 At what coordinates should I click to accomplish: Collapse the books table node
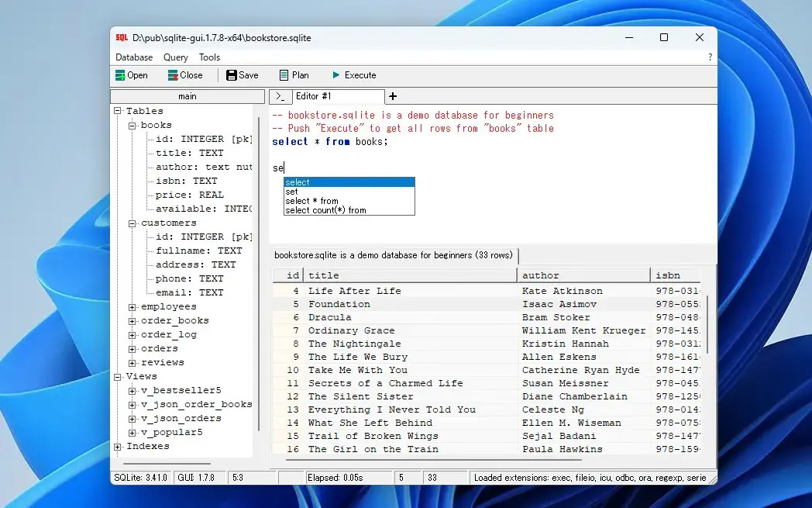tap(130, 125)
